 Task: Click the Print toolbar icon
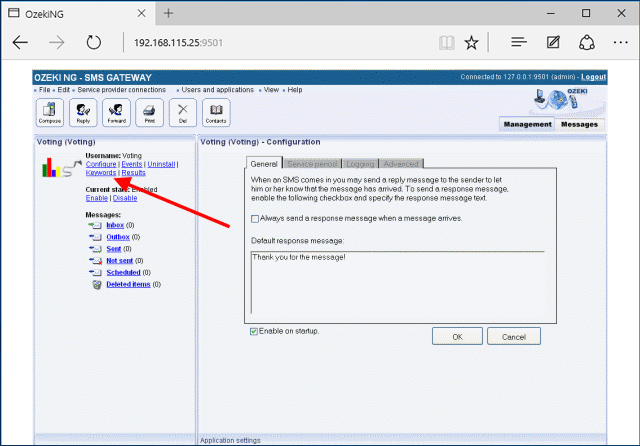[149, 113]
